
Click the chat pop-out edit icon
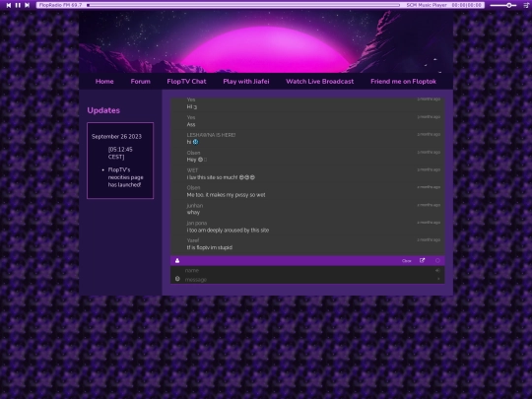[422, 260]
